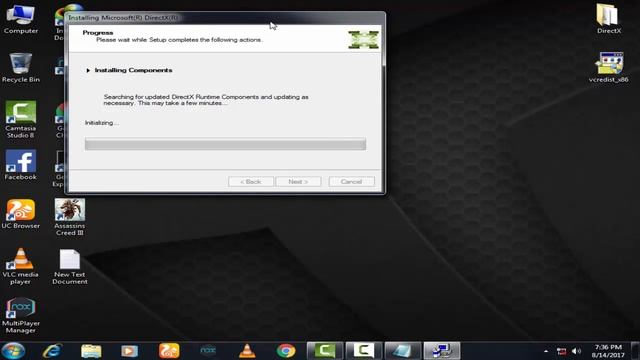Click the < Back button
This screenshot has width=640, height=360.
251,182
